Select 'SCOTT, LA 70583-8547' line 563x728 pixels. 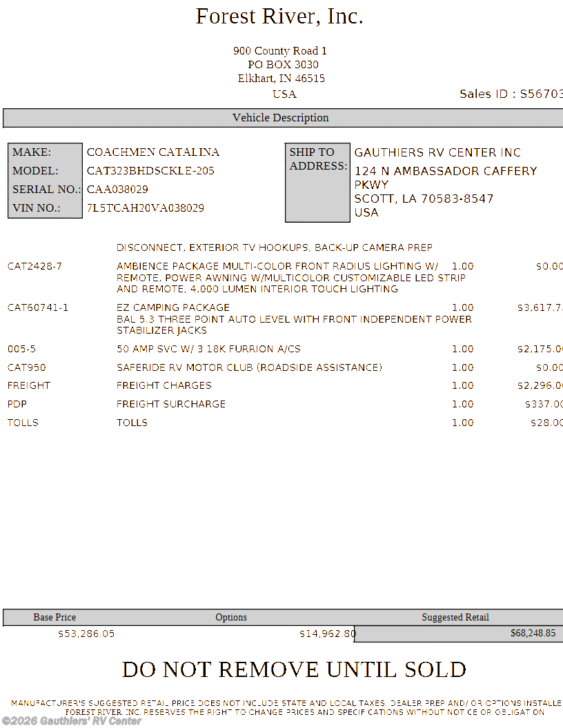(424, 199)
